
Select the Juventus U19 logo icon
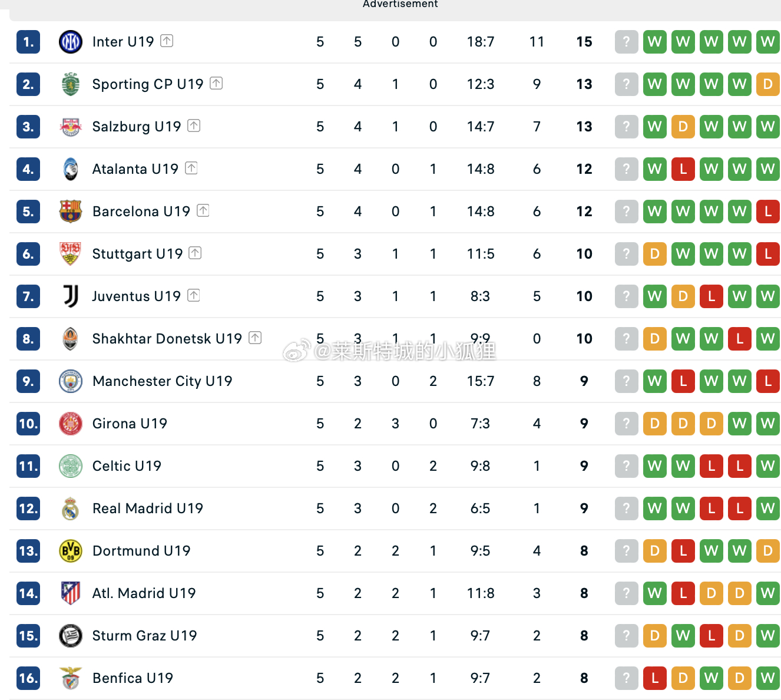(x=71, y=296)
